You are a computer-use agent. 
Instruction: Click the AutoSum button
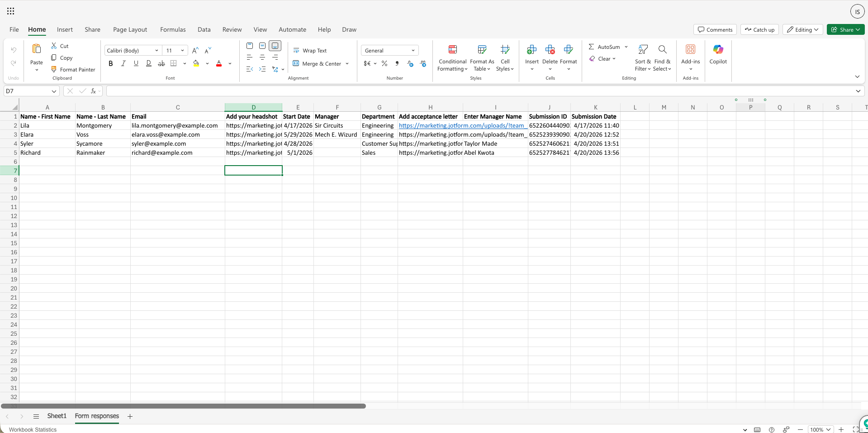[x=605, y=47]
